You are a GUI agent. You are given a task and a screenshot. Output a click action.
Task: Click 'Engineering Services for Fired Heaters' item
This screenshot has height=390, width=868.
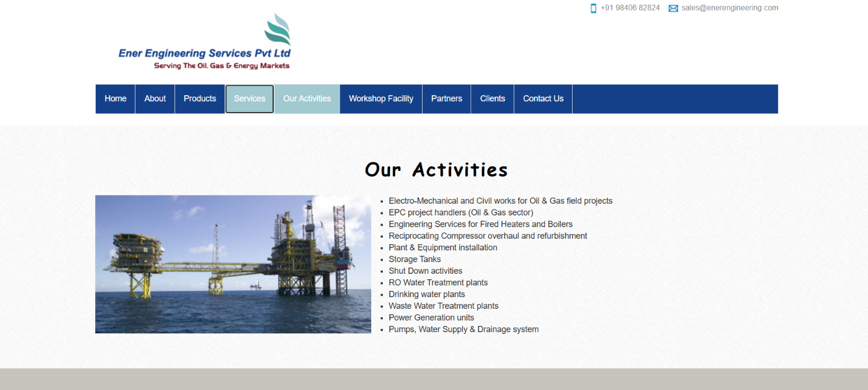(x=481, y=224)
